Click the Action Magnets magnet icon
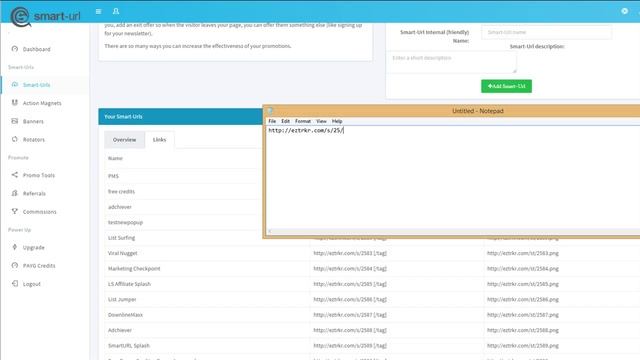 point(15,103)
